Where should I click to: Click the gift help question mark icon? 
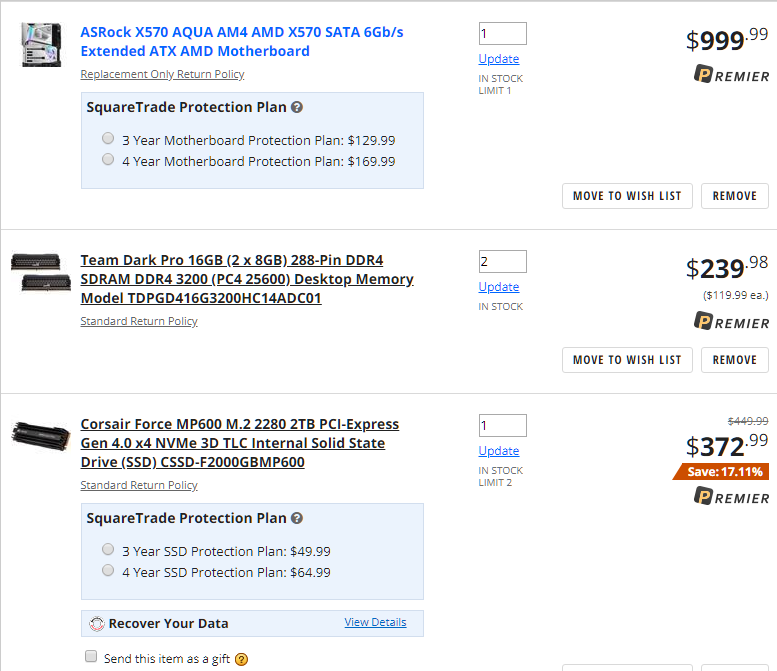pos(241,659)
